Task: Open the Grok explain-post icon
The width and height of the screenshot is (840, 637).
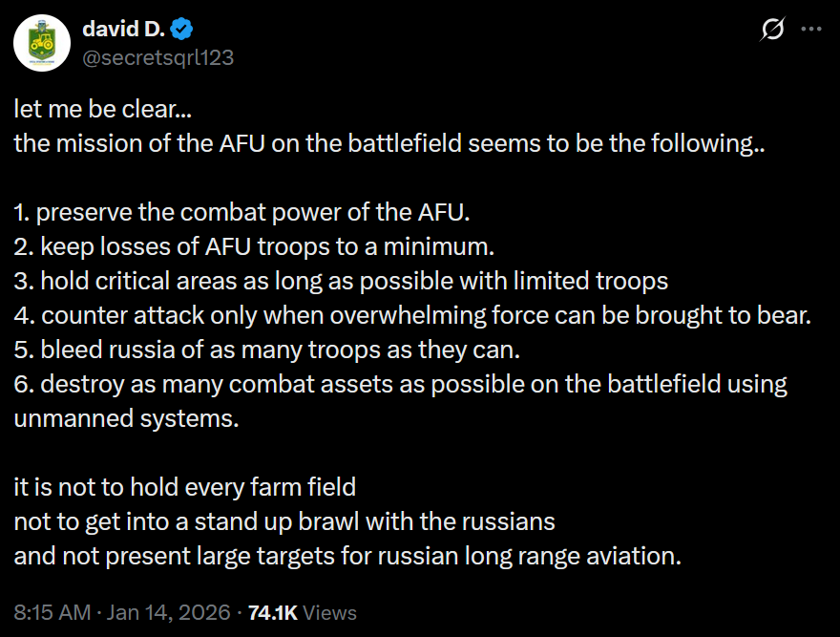Action: (772, 29)
